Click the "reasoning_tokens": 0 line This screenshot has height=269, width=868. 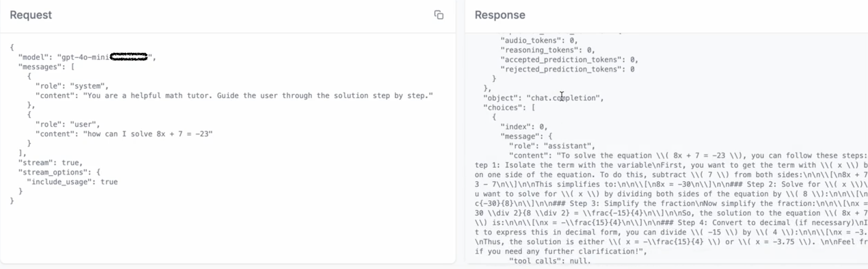point(547,50)
